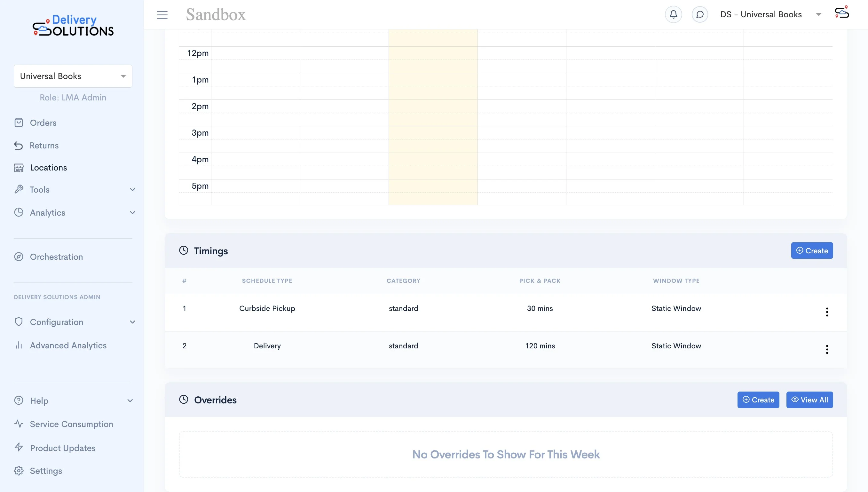868x492 pixels.
Task: Open the Locations menu item
Action: click(48, 168)
